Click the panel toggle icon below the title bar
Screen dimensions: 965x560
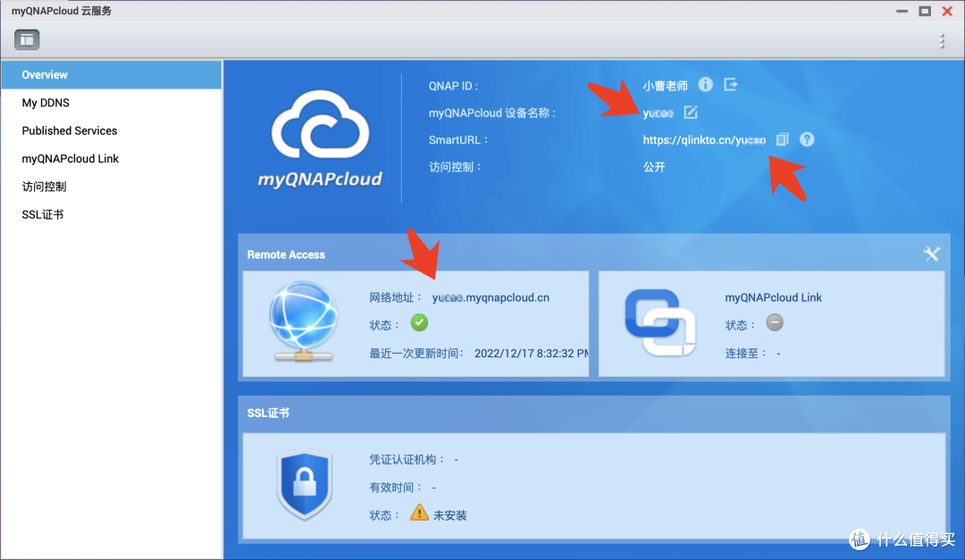26,39
